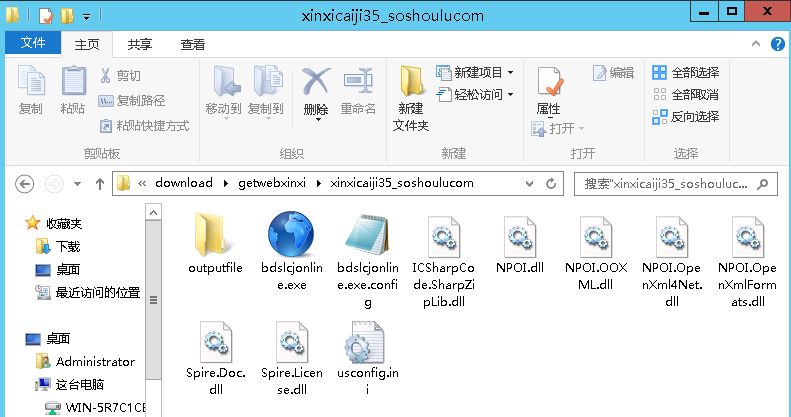This screenshot has width=791, height=417.
Task: Open the recent locations dropdown arrow
Action: 77,184
